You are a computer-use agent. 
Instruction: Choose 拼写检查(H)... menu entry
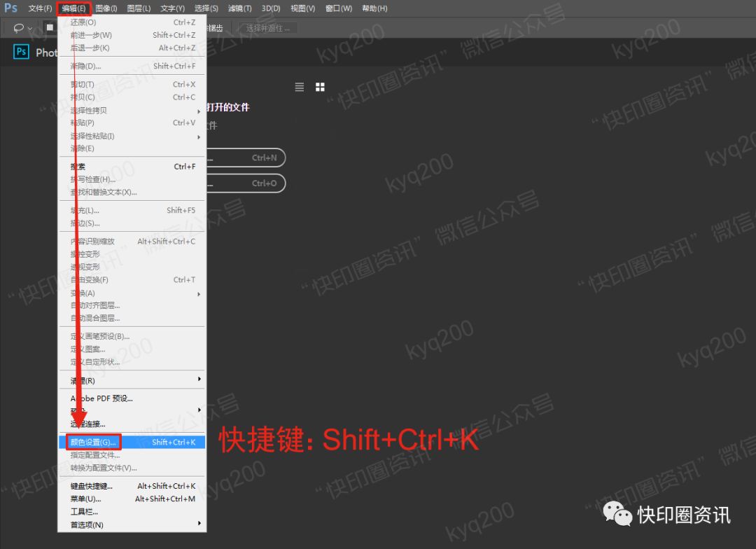(x=132, y=179)
